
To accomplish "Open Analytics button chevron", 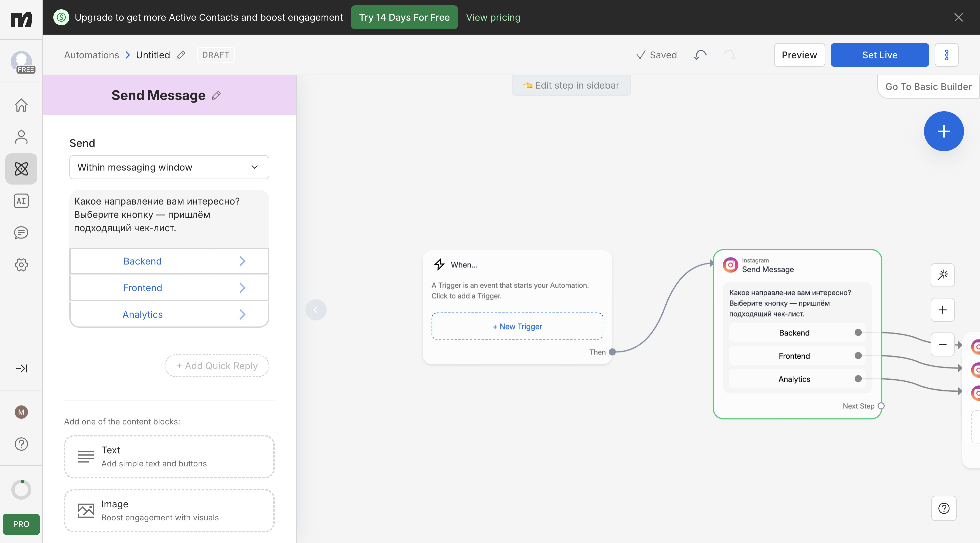I will (x=242, y=314).
